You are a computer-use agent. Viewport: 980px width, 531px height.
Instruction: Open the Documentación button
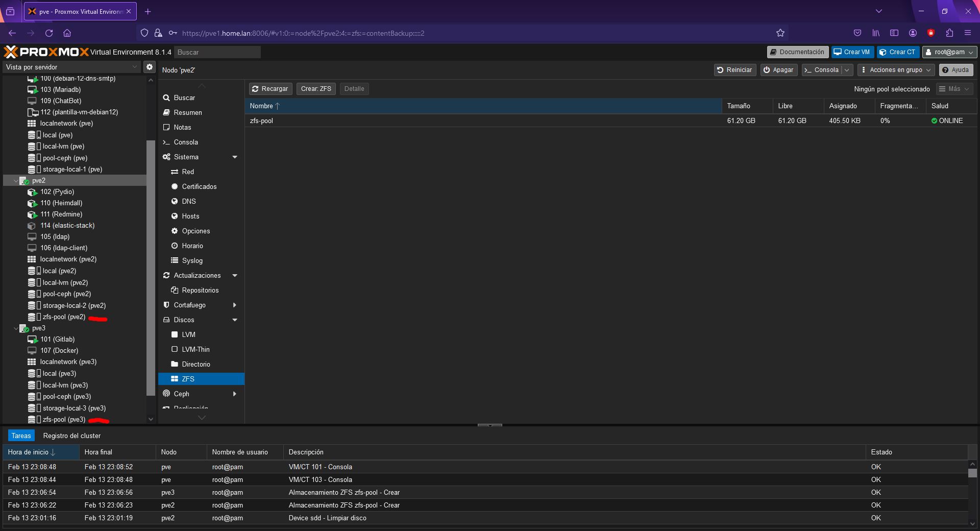[x=797, y=52]
